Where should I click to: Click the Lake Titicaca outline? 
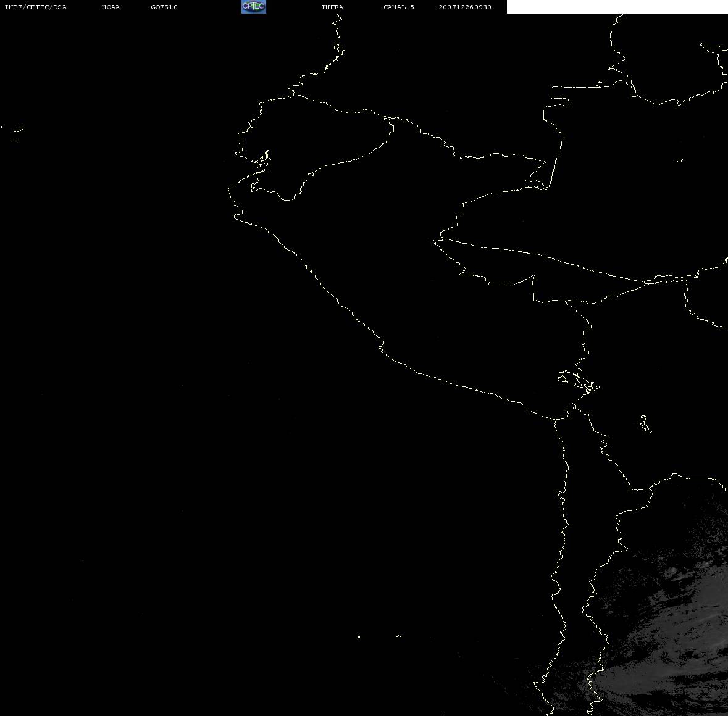click(579, 381)
